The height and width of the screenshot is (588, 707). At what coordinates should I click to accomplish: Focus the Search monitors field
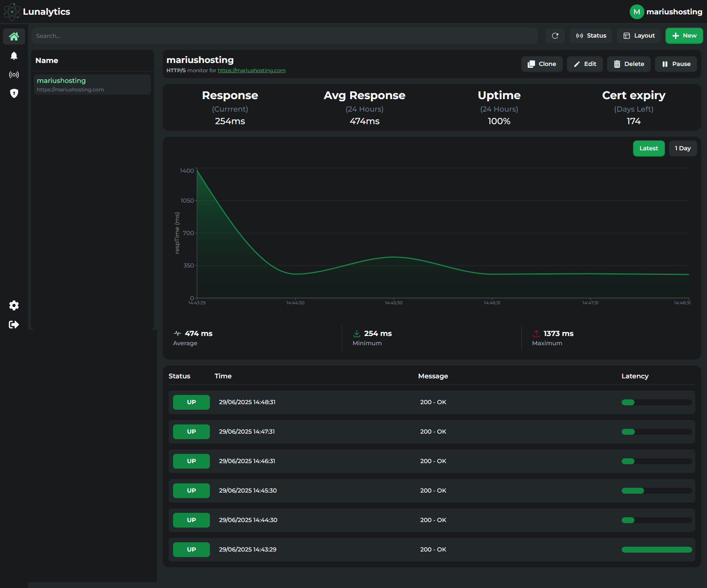284,36
